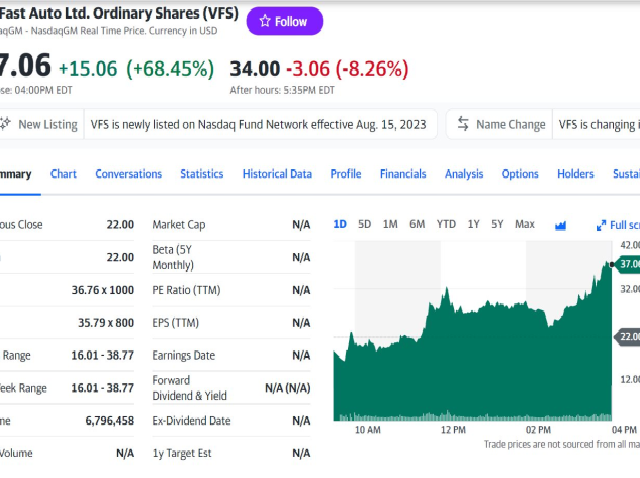Open the Holders tab

575,174
